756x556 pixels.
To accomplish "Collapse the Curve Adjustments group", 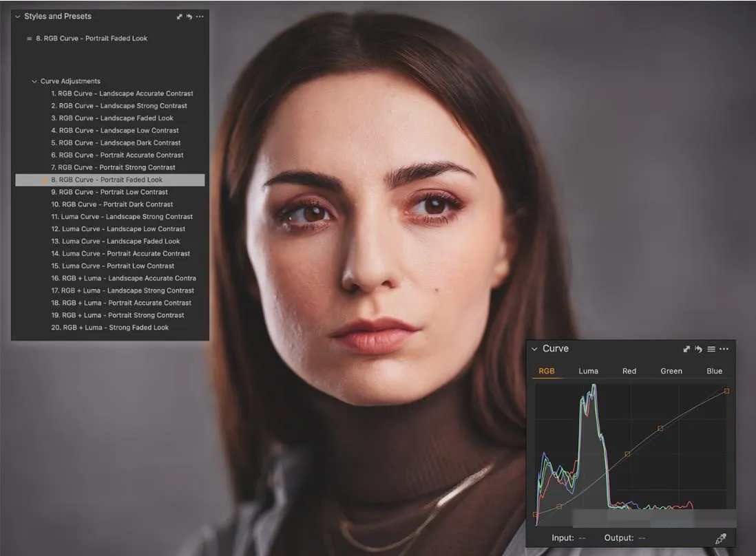I will pyautogui.click(x=34, y=81).
